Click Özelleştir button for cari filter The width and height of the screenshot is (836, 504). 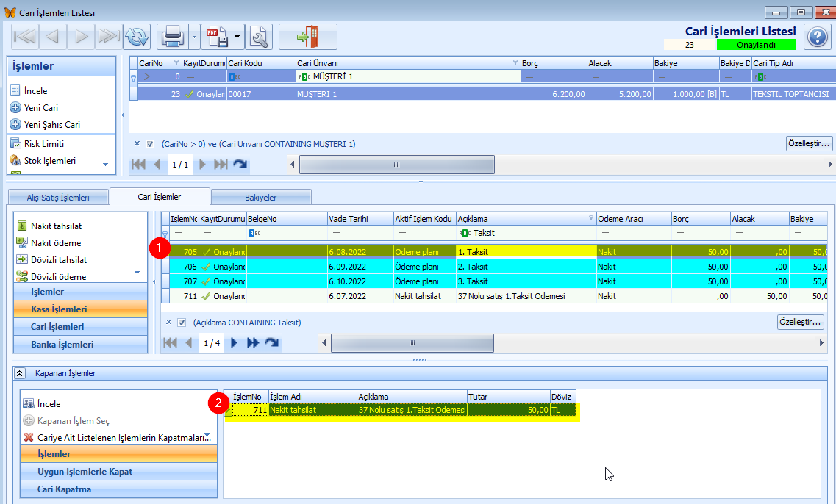810,143
